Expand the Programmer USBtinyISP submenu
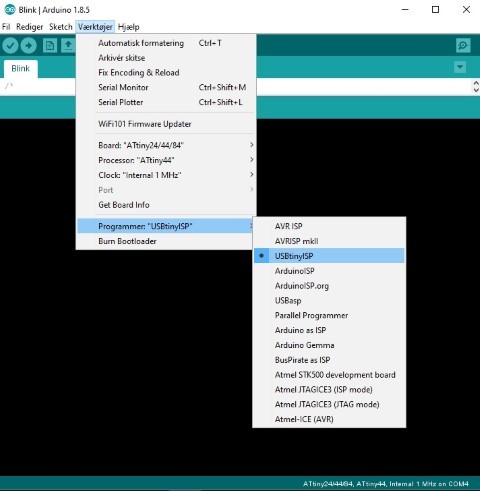Screen dimensions: 480x491 [x=165, y=226]
